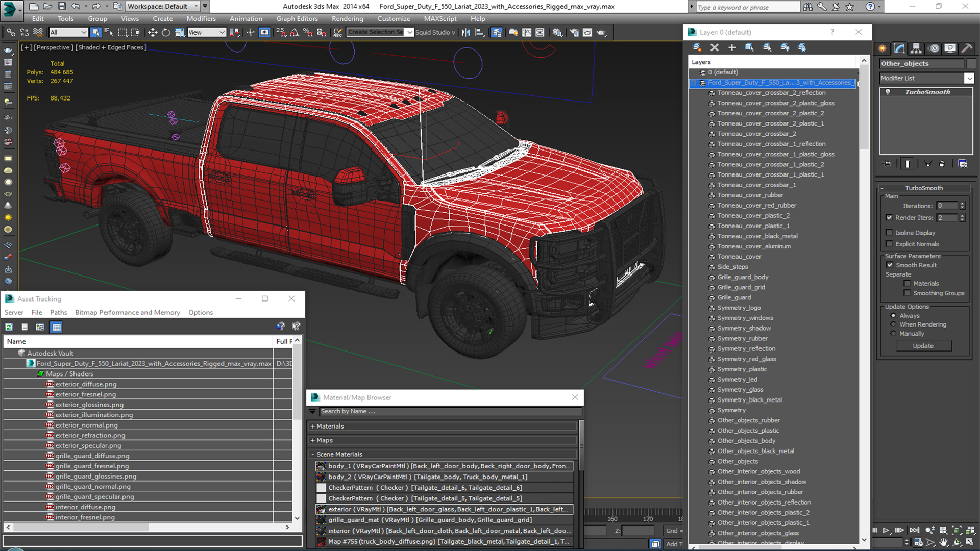Open the Motion command panel tab
The height and width of the screenshot is (551, 980).
coord(934,48)
